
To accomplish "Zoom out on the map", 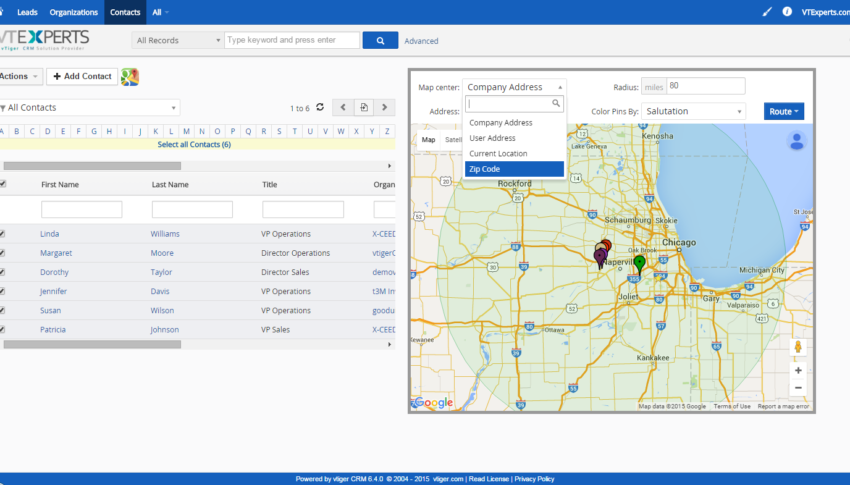I will [798, 388].
